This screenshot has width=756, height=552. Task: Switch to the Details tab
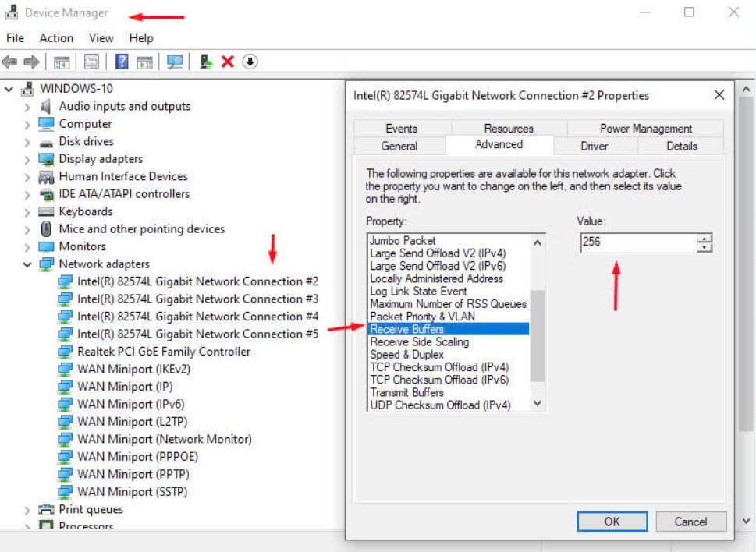[681, 146]
